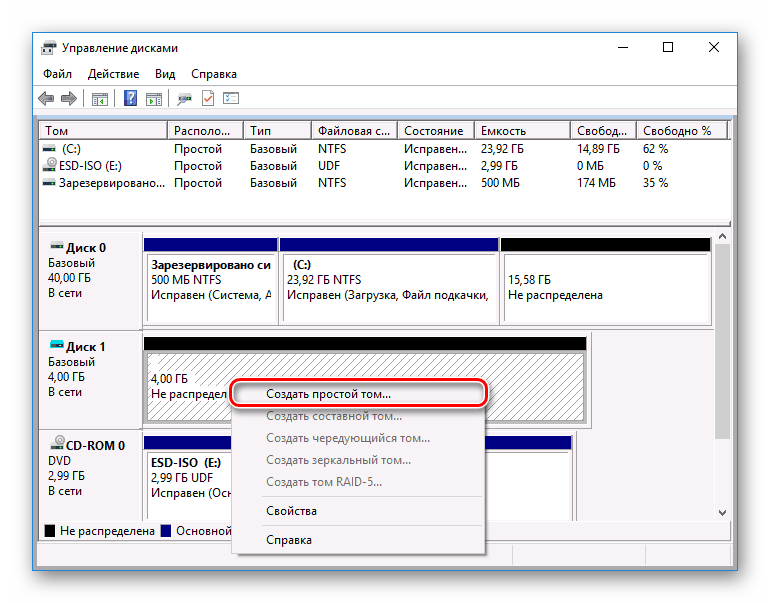770x603 pixels.
Task: Click the Диск 0 drive icon
Action: click(x=57, y=246)
